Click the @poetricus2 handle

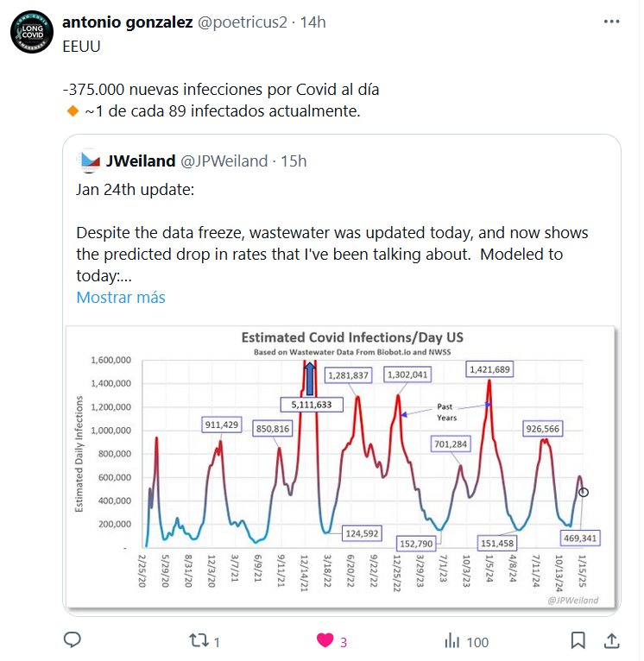click(243, 23)
